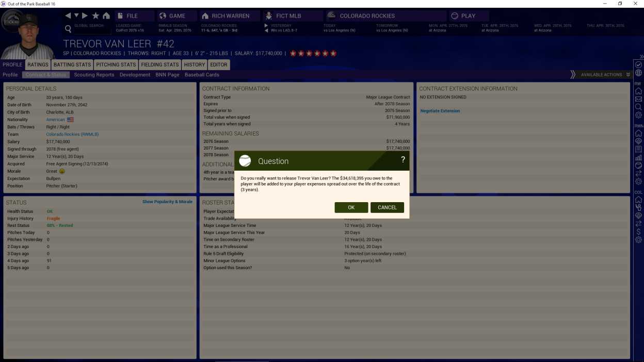
Task: Open the RW section settings gear
Action: click(638, 116)
